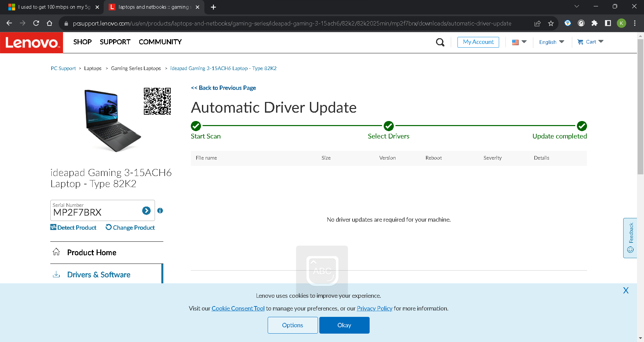This screenshot has width=644, height=342.
Task: Click the Start Scan checkmark step
Action: [196, 126]
